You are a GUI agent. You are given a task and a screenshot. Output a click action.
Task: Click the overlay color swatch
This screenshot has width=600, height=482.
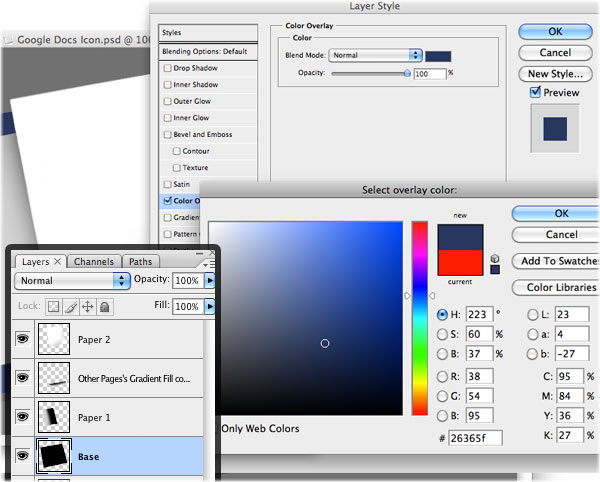pos(438,56)
